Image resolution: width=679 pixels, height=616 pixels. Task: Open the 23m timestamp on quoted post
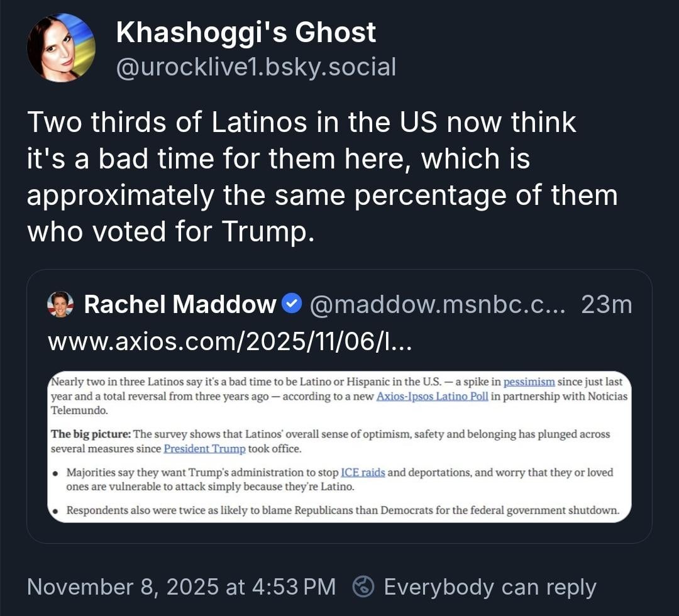click(606, 305)
